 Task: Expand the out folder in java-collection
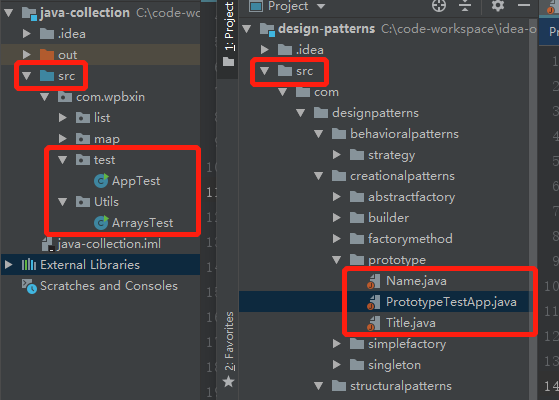pos(27,55)
